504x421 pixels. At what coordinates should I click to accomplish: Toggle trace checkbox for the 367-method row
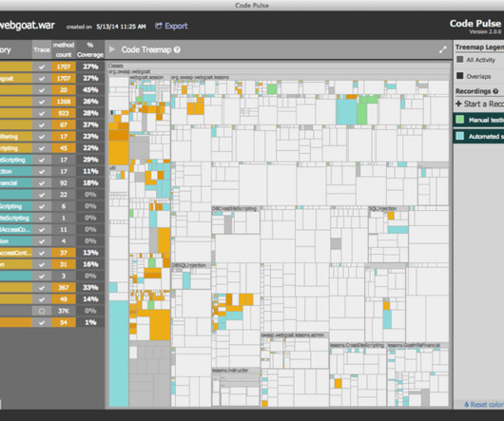(x=42, y=288)
